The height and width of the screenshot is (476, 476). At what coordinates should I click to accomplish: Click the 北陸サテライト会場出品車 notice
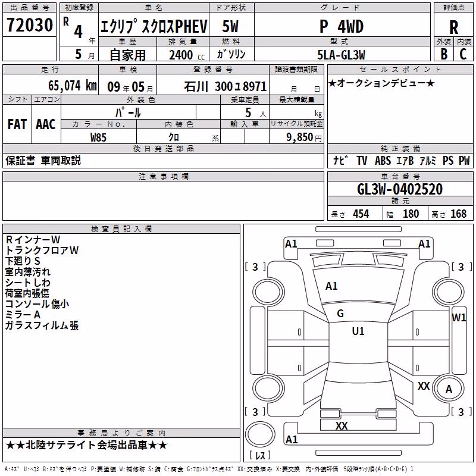point(86,445)
